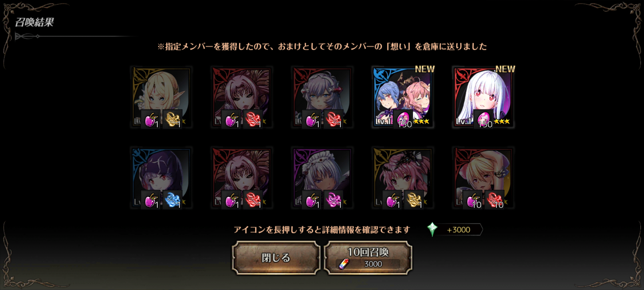The image size is (644, 290).
Task: Select the gray-haired horned character card
Action: [322, 97]
